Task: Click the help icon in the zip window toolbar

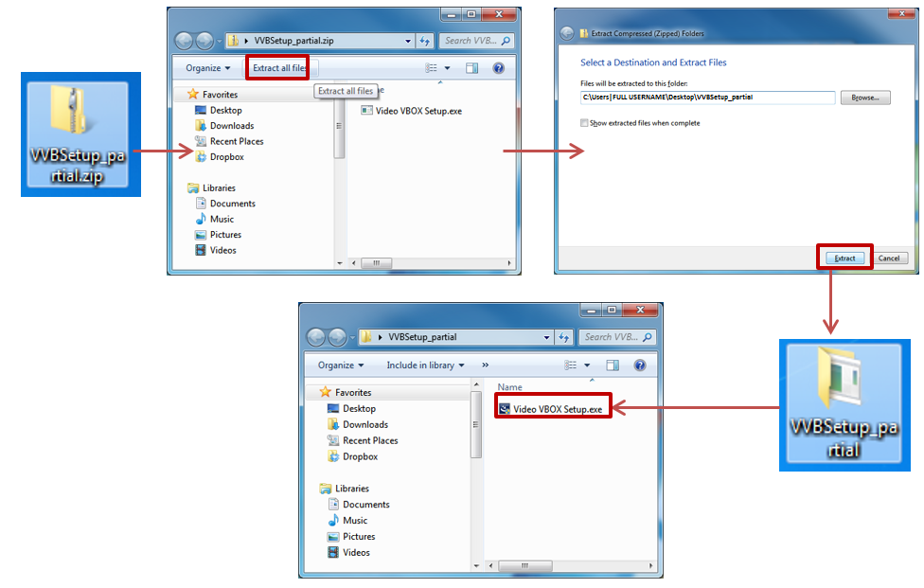Action: pyautogui.click(x=499, y=68)
